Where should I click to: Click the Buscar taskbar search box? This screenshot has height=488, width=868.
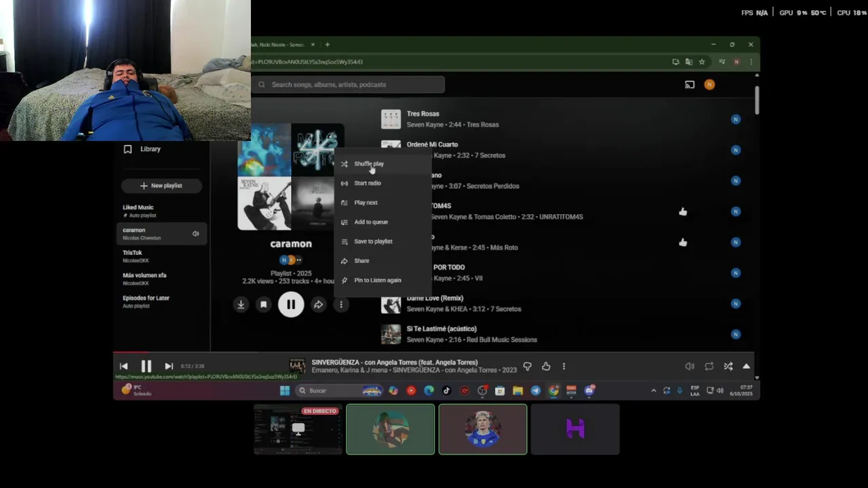340,390
